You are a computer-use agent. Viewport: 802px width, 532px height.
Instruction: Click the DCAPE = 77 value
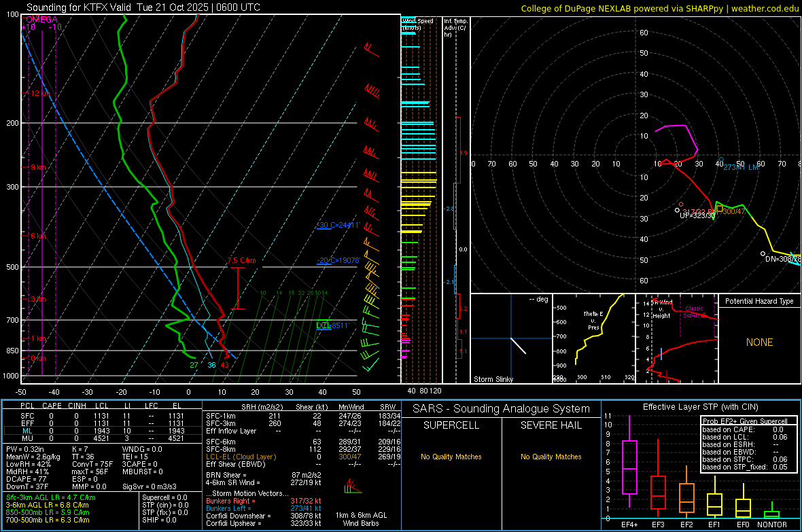pyautogui.click(x=26, y=479)
